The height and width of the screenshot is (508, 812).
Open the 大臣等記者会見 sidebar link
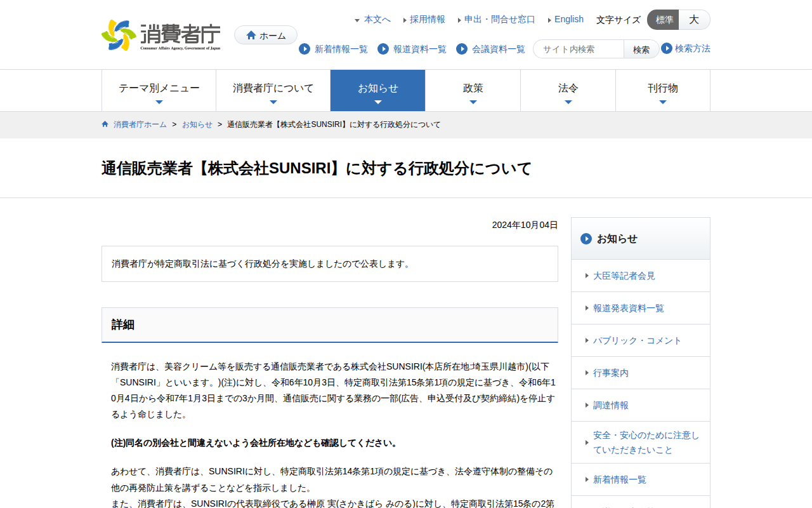coord(624,276)
